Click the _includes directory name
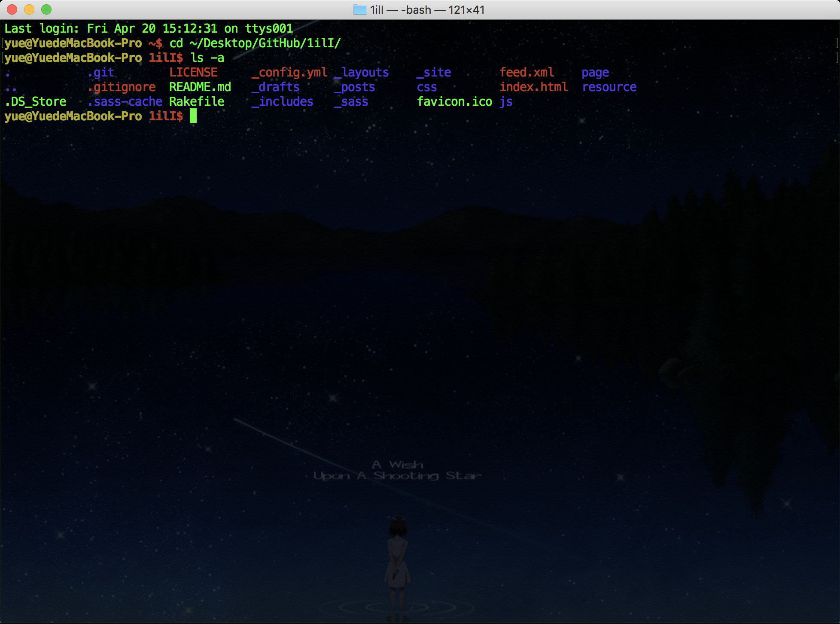The width and height of the screenshot is (840, 624). 283,101
